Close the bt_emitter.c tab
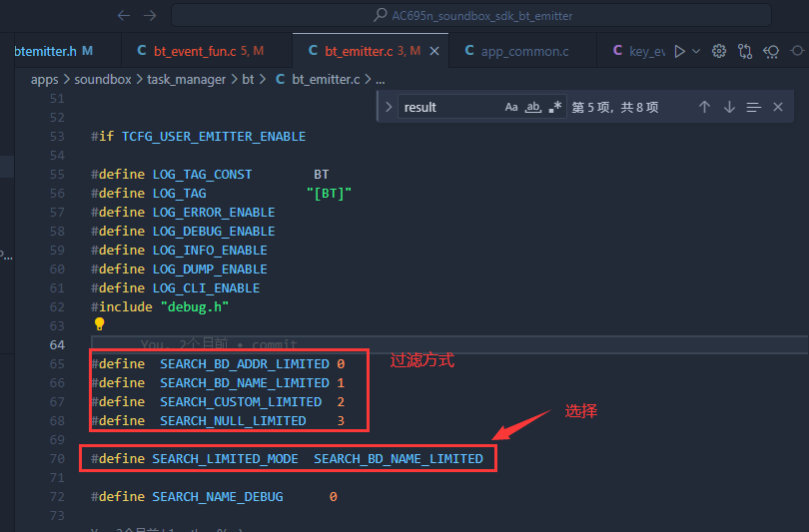The height and width of the screenshot is (532, 809). (434, 51)
